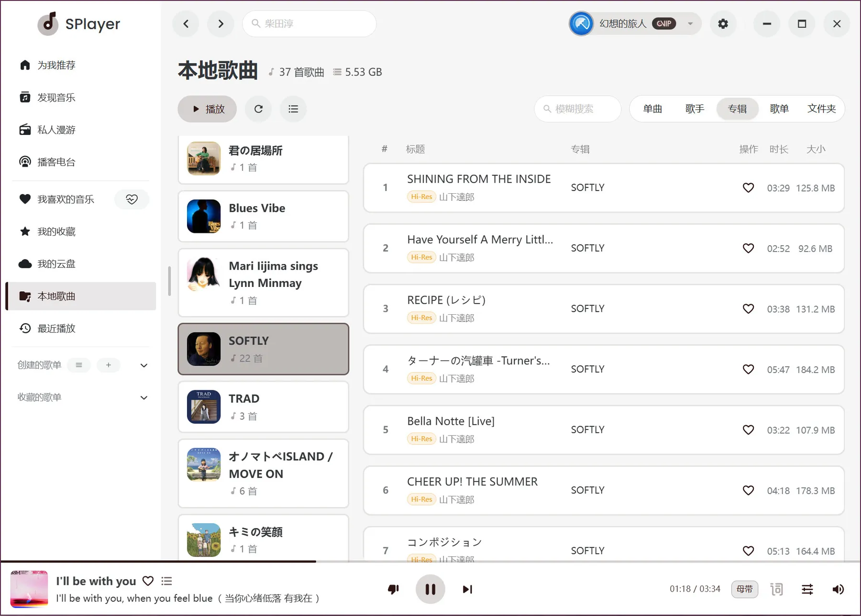
Task: Open the equalizer settings icon
Action: coord(807,589)
